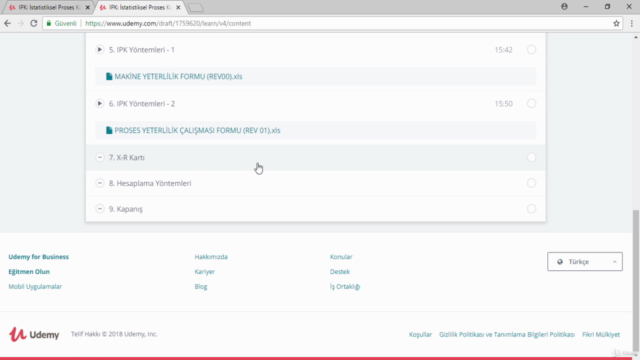Open Chrome menu three dots
Viewport: 640px width, 360px height.
point(631,23)
